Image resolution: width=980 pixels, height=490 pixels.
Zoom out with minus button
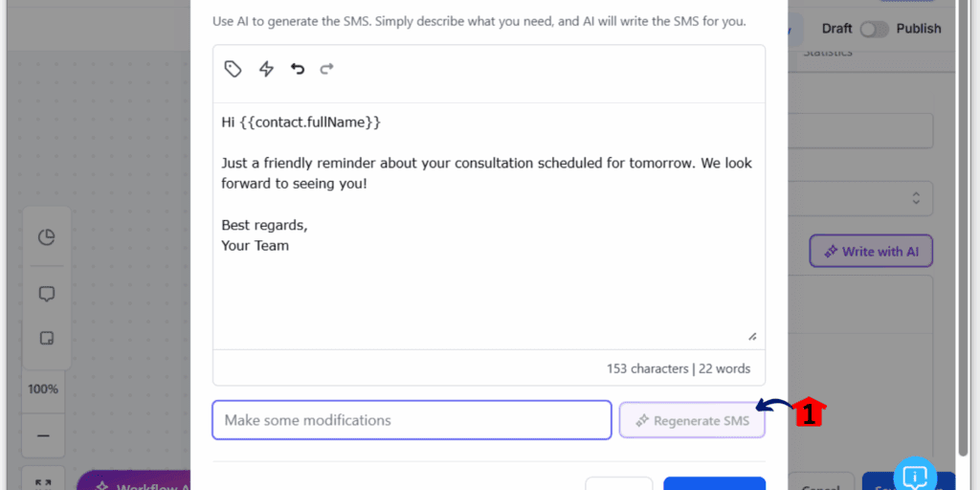tap(43, 435)
